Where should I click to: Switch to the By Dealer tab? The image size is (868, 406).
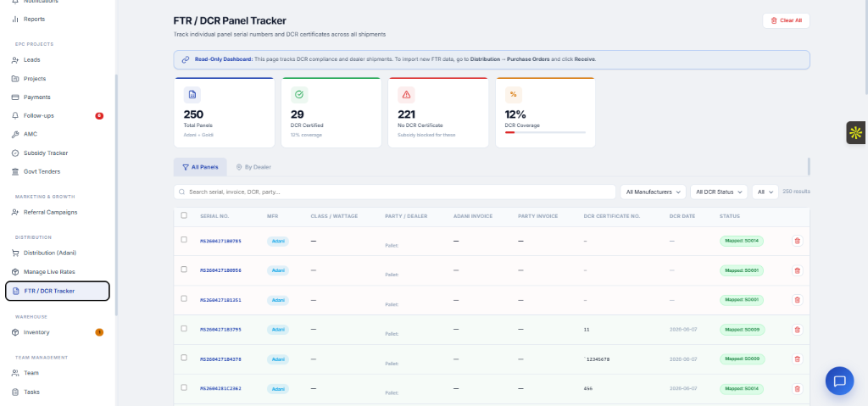253,167
